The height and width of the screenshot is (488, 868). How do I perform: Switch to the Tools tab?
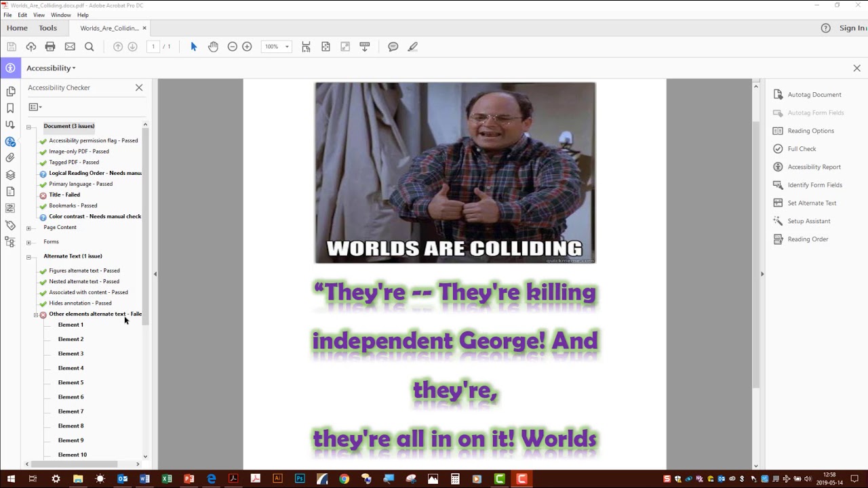coord(47,28)
